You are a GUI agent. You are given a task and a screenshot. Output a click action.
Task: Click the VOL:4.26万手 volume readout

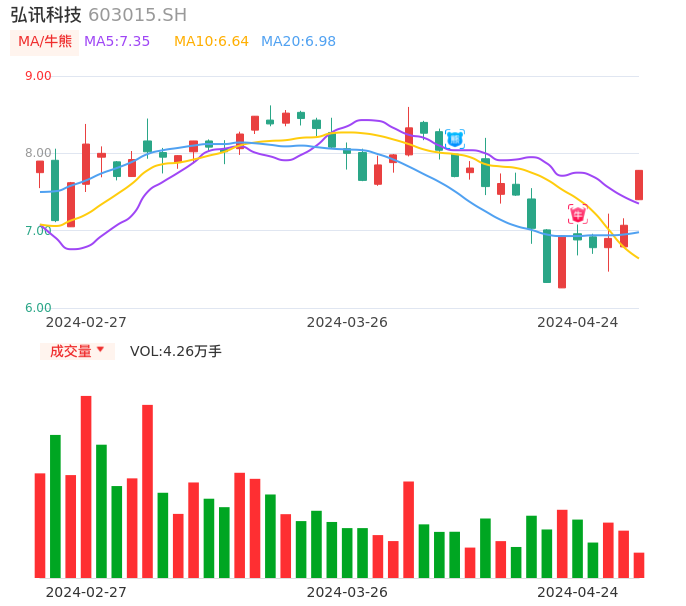pos(176,351)
